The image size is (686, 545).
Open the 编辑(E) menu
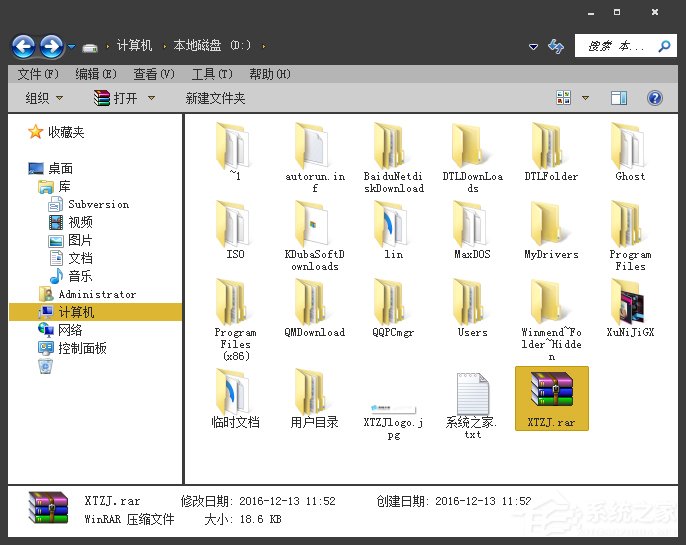pyautogui.click(x=96, y=74)
